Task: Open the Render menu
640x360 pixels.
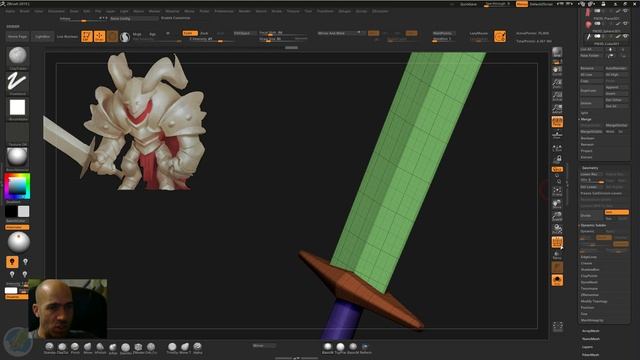Action: [x=245, y=11]
